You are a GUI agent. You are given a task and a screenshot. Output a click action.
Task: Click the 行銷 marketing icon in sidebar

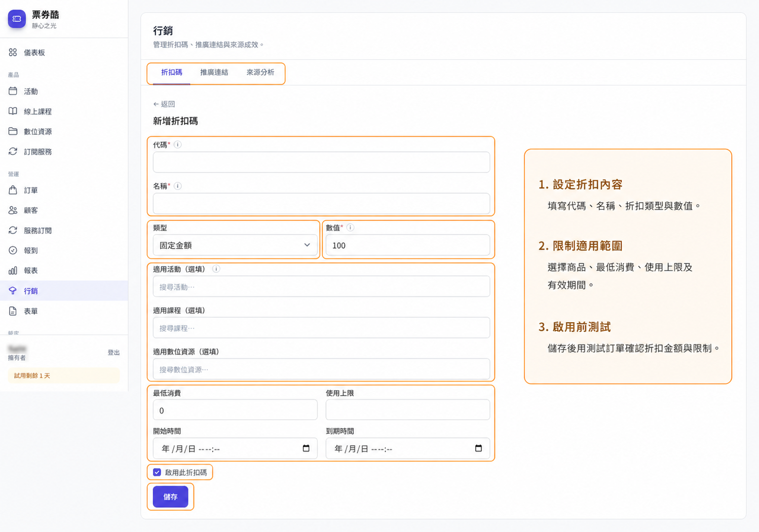click(x=13, y=291)
